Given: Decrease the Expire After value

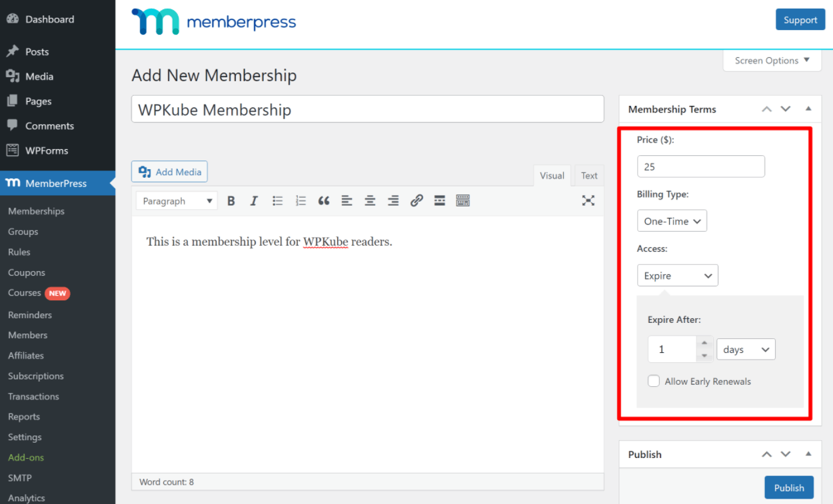Looking at the screenshot, I should click(x=704, y=356).
